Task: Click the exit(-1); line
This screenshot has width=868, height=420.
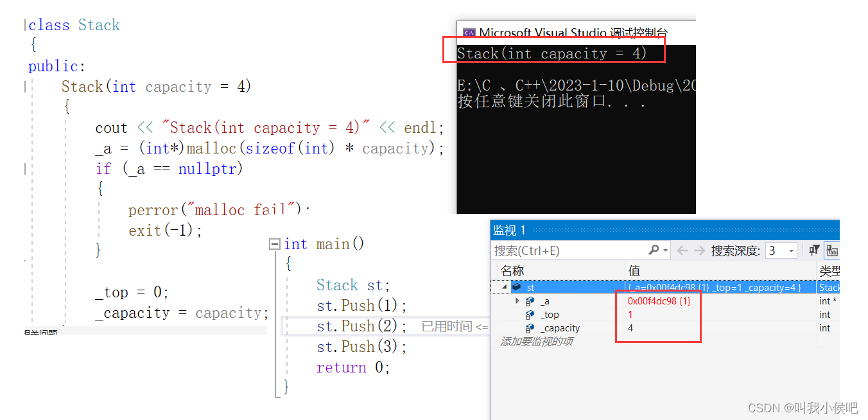Action: pyautogui.click(x=166, y=231)
